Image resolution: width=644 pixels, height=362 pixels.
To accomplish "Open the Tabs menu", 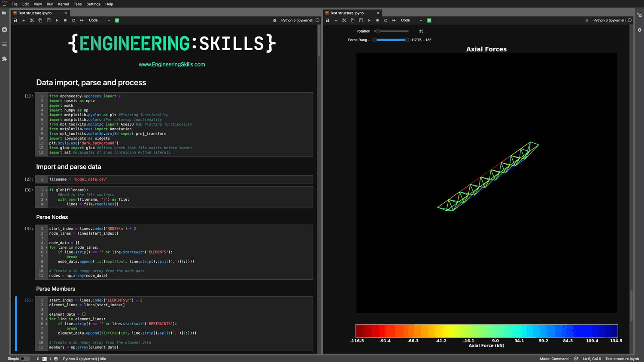I will click(x=78, y=4).
